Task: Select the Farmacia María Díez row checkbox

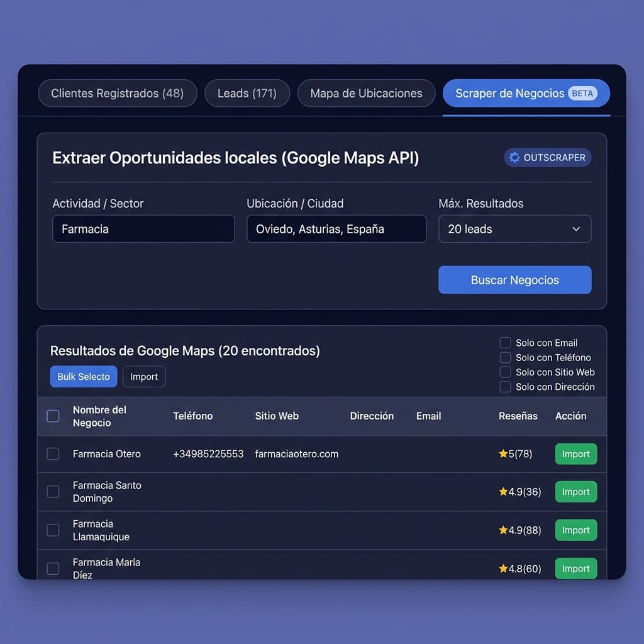Action: pyautogui.click(x=53, y=569)
